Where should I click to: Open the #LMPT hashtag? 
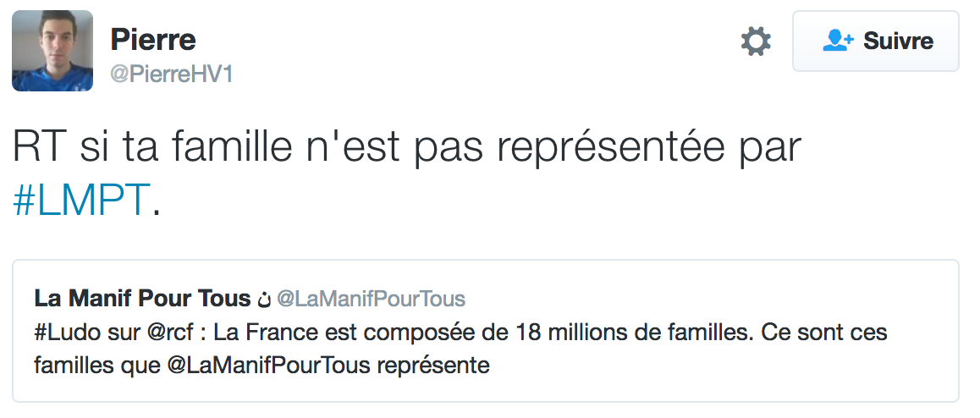82,200
